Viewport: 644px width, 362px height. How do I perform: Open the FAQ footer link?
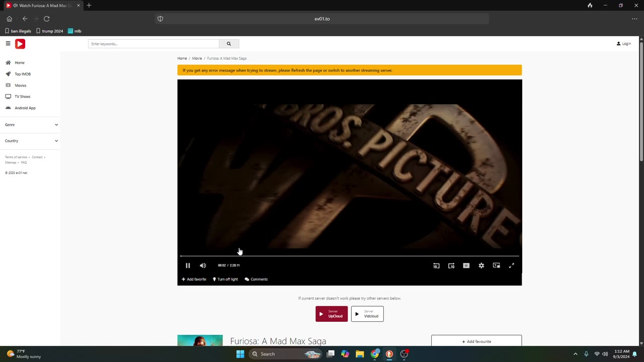pyautogui.click(x=24, y=162)
